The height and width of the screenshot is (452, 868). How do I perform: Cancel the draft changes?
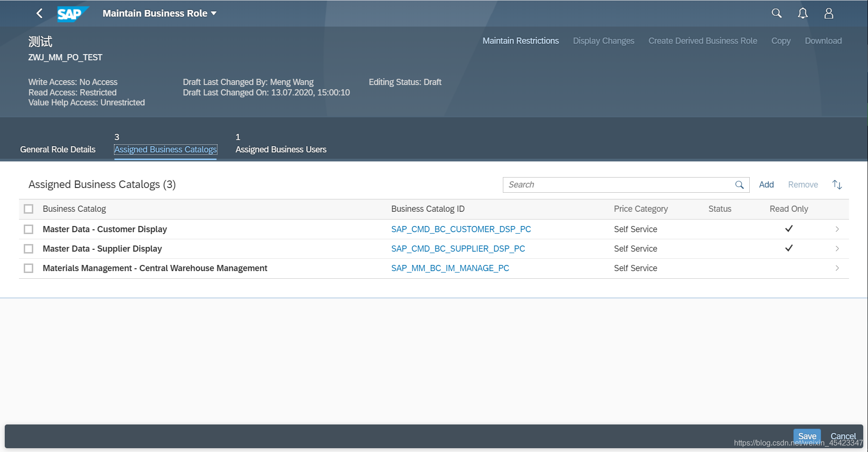843,436
